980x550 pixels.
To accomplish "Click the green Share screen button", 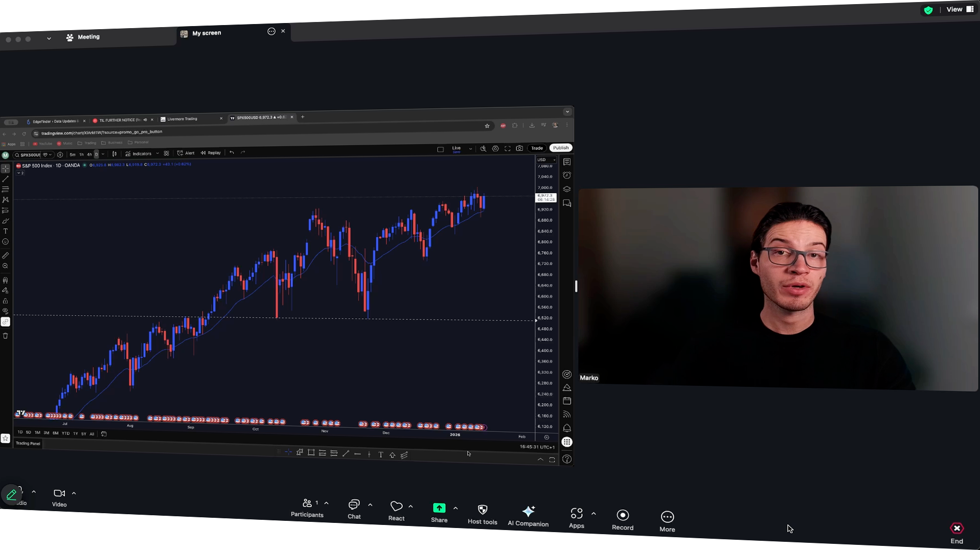I will pos(439,513).
